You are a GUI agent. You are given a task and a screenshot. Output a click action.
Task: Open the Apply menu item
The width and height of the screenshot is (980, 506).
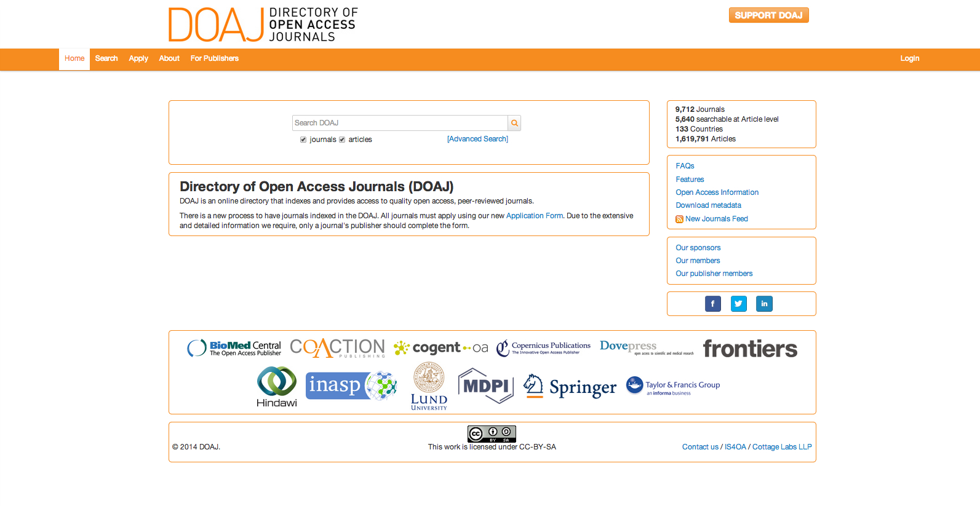click(138, 59)
